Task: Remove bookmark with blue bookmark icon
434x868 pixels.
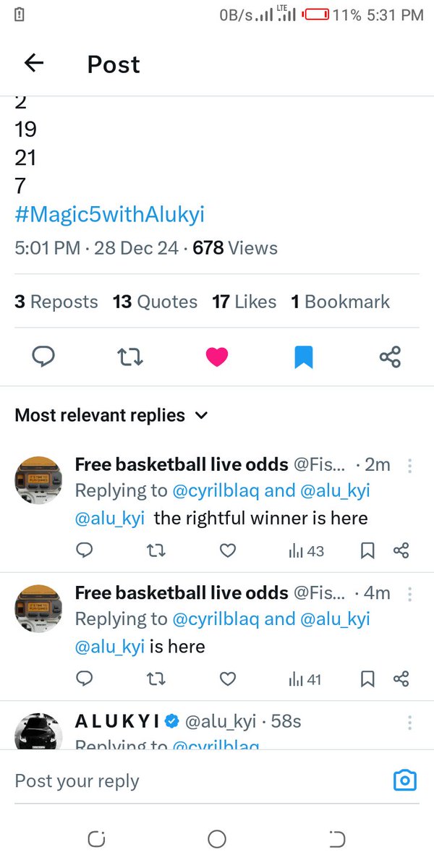Action: (304, 357)
